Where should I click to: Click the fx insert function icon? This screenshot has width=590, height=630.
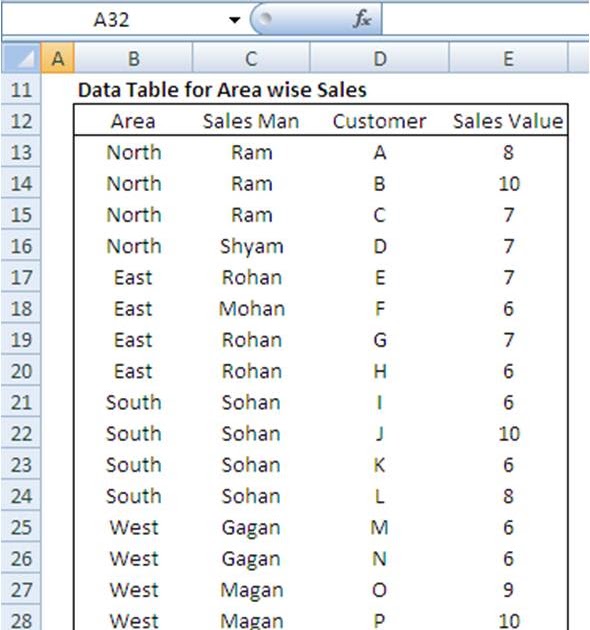tap(362, 19)
